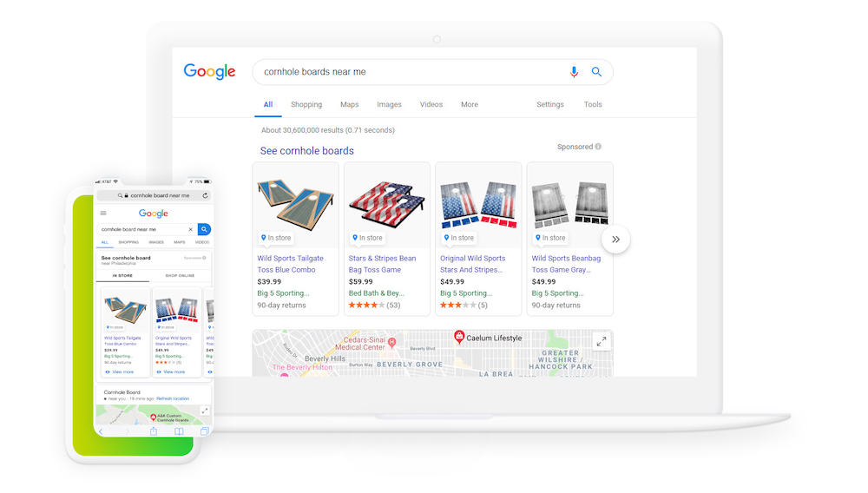868x493 pixels.
Task: Click the Bed Bath & Bey... store name
Action: tap(377, 293)
